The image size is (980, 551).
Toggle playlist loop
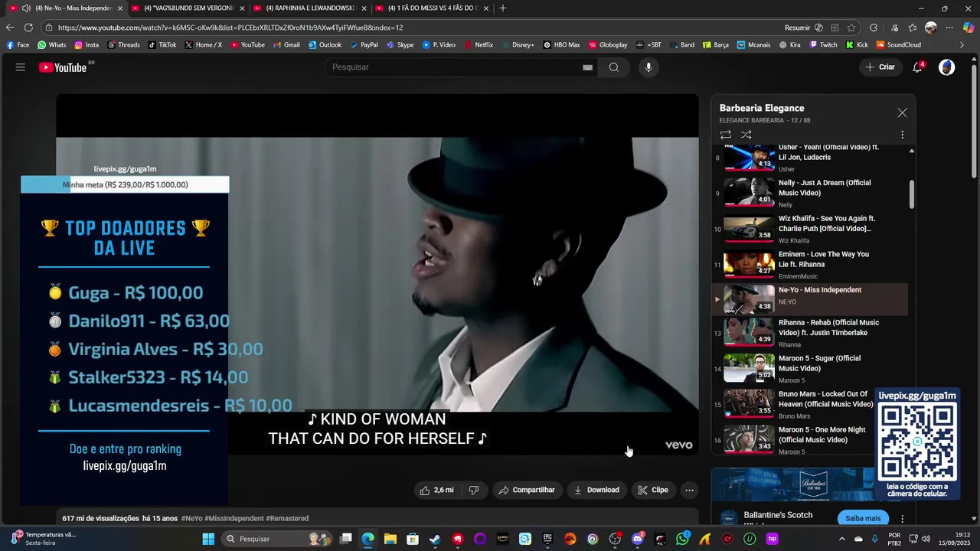coord(726,135)
